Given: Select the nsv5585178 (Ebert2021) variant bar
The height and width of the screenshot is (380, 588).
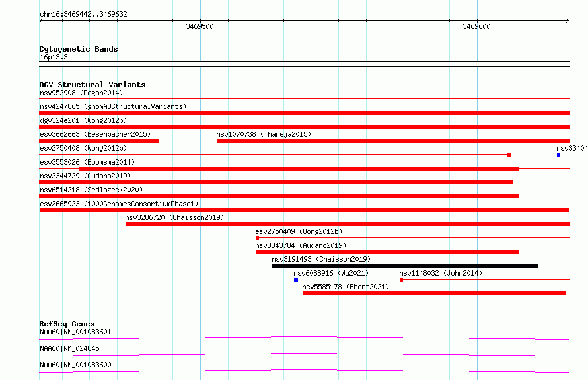Looking at the screenshot, I should (x=434, y=293).
